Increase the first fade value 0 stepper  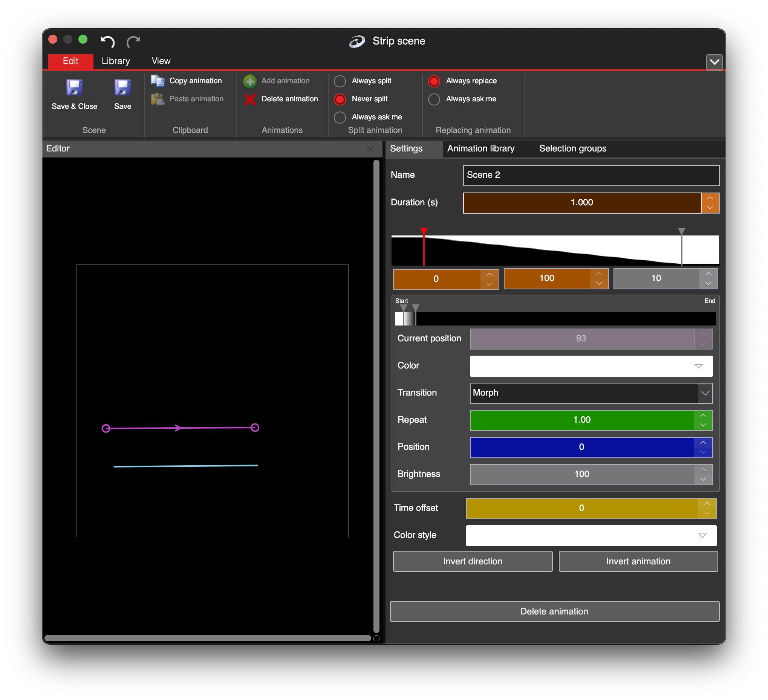coord(490,274)
